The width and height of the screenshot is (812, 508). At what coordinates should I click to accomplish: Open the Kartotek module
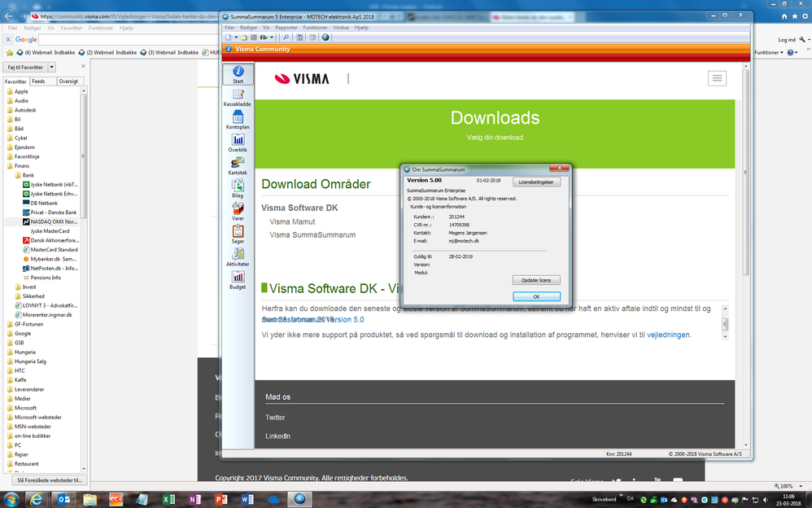click(x=238, y=166)
